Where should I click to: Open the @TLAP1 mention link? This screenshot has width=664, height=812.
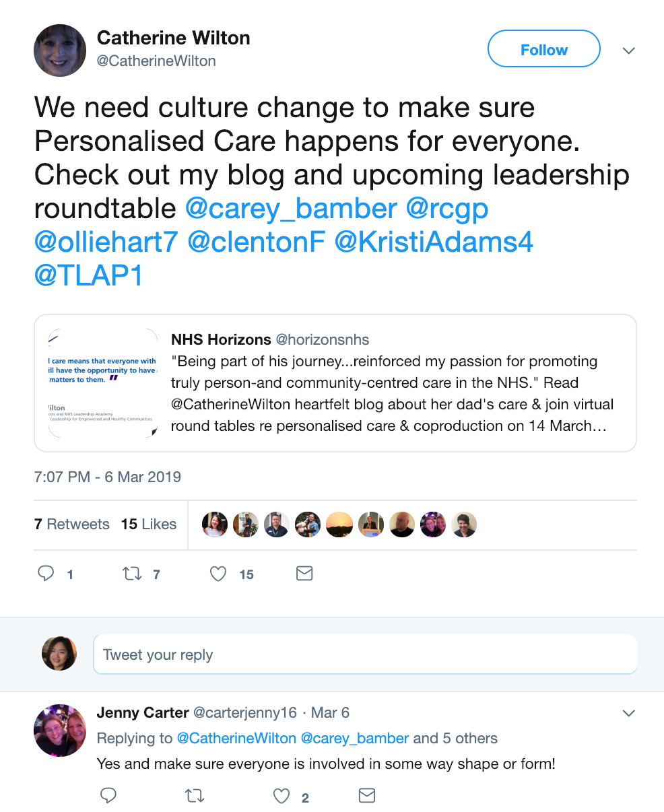(89, 275)
